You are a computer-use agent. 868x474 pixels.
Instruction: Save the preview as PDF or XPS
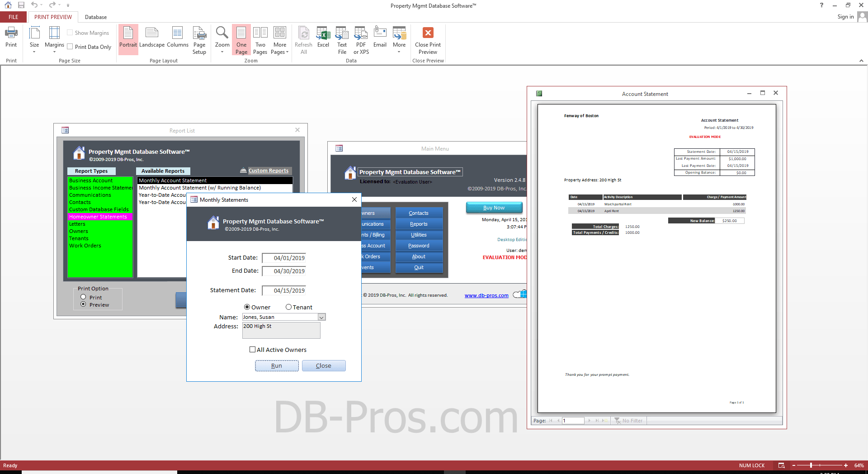360,39
